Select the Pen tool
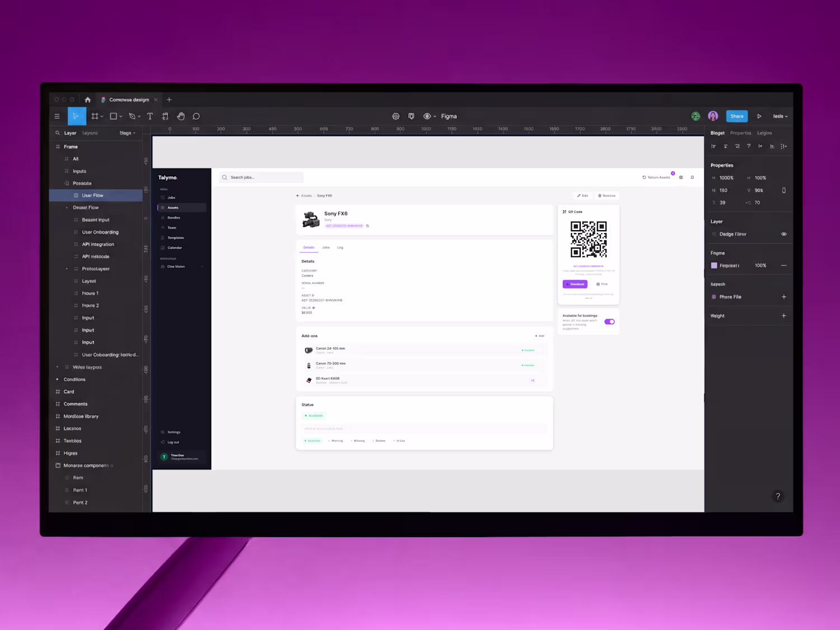The width and height of the screenshot is (840, 630). coord(132,116)
